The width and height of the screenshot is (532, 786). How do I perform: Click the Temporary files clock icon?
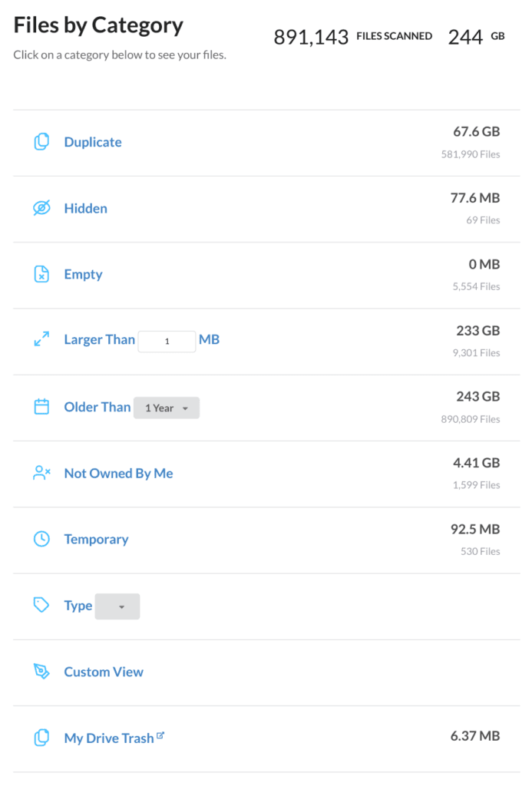pos(42,539)
